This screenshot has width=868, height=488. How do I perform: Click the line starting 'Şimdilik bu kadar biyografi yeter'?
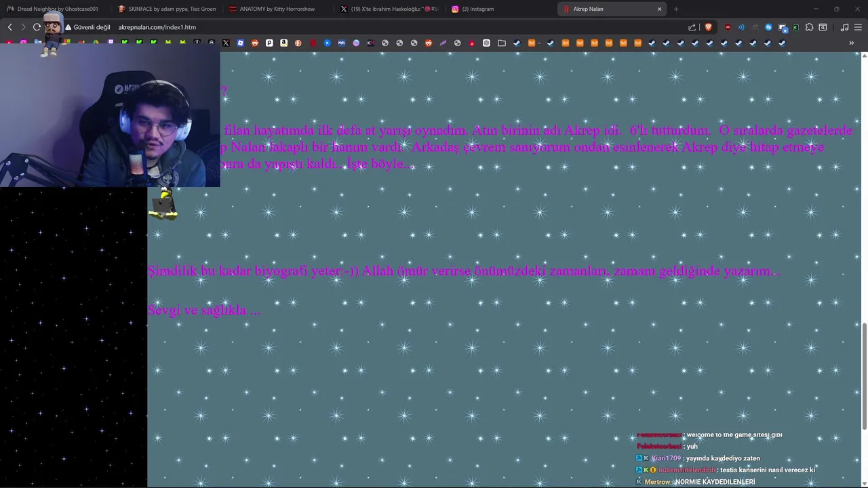[464, 270]
